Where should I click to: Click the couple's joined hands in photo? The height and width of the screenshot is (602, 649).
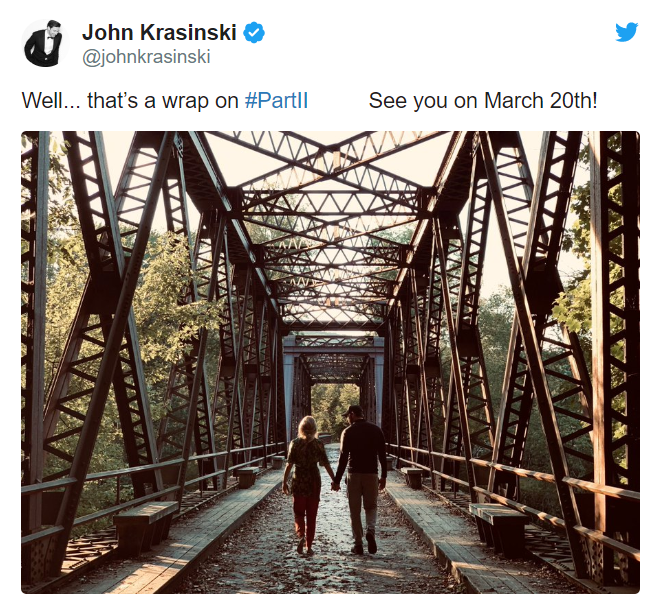pos(335,485)
